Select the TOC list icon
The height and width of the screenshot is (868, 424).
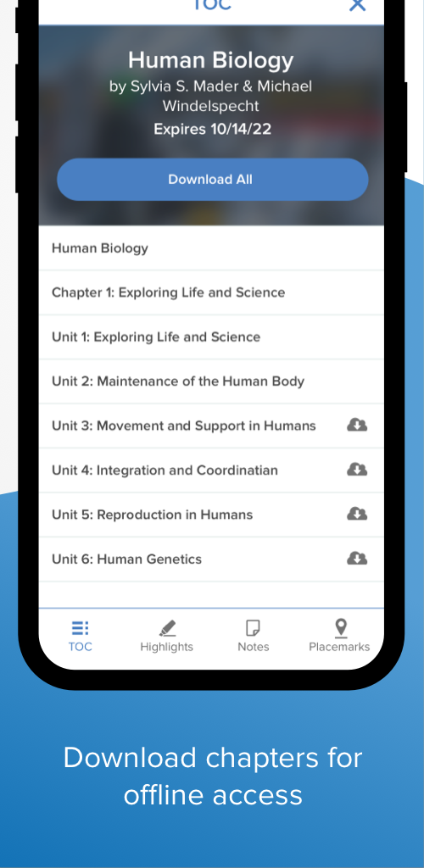pos(81,628)
